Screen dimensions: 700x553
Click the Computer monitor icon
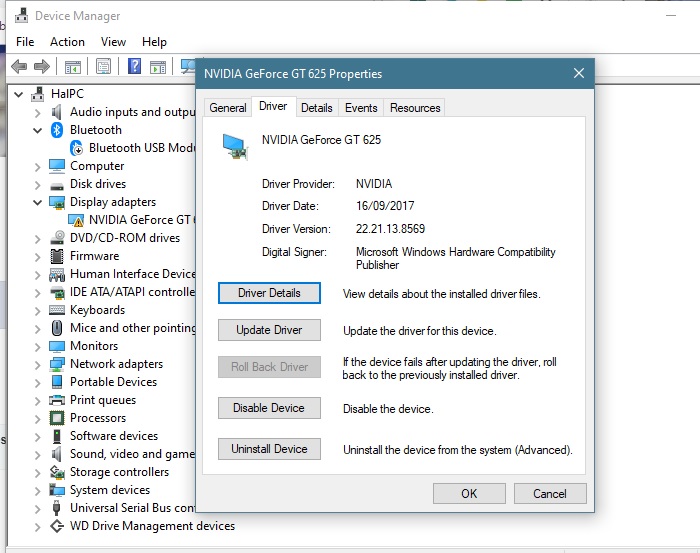click(x=57, y=166)
